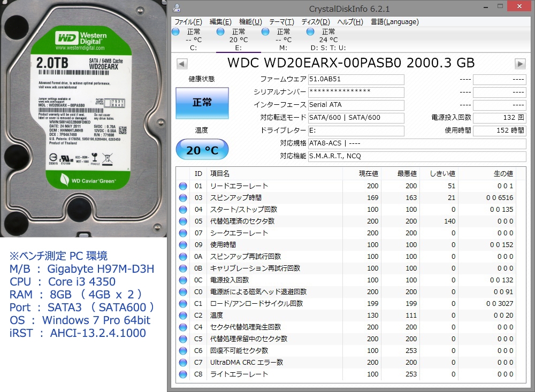535x392 pixels.
Task: Click the masked serial number field
Action: 356,92
